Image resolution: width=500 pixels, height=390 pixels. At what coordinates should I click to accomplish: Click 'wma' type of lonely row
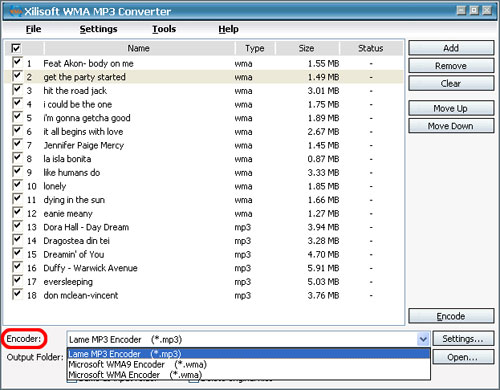point(243,186)
